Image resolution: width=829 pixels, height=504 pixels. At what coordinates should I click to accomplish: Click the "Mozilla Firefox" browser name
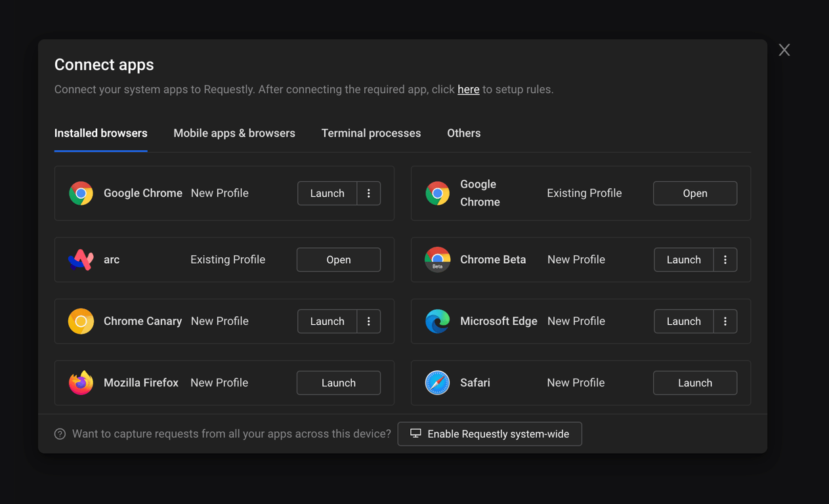141,383
